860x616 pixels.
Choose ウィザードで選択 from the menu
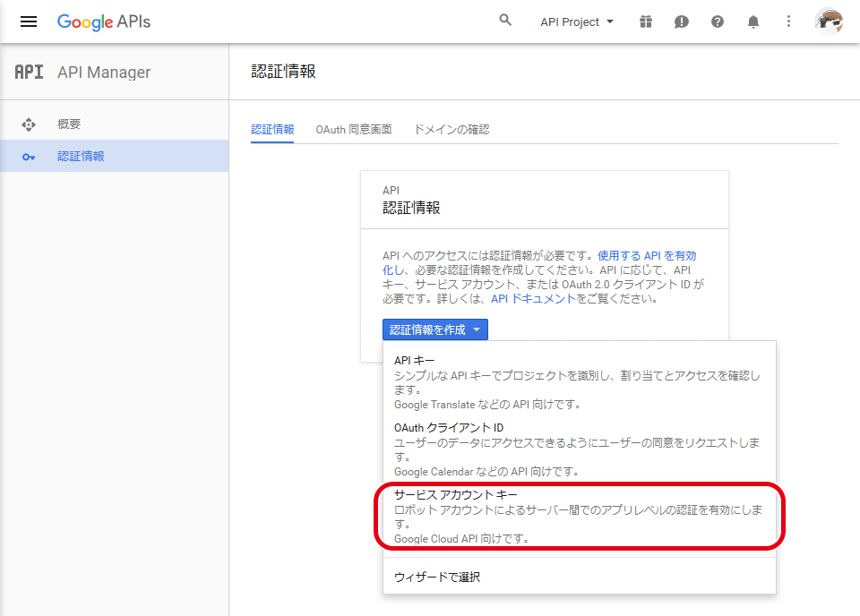[580, 577]
